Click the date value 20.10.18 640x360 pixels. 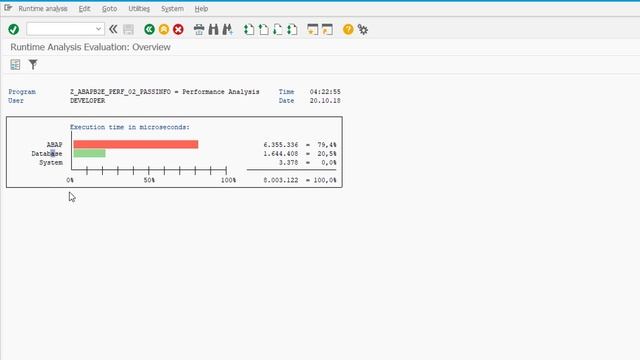point(325,101)
